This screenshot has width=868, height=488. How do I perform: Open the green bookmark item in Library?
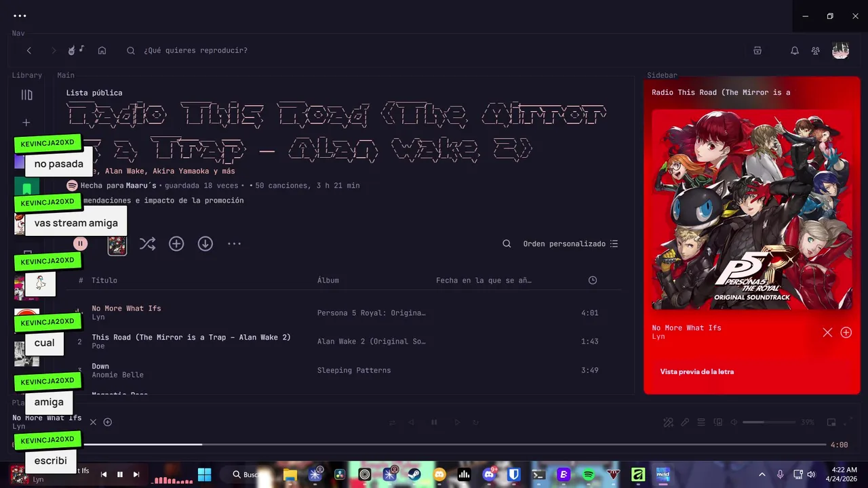[26, 188]
